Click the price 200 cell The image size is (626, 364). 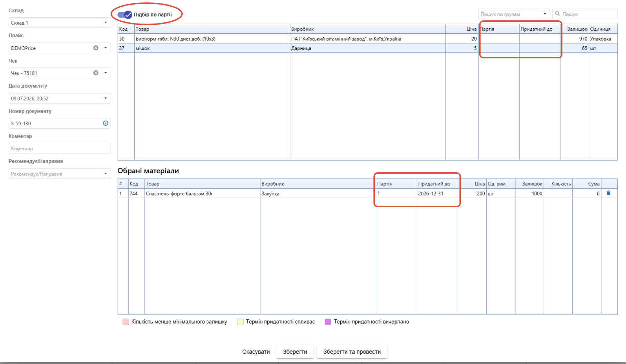click(472, 193)
